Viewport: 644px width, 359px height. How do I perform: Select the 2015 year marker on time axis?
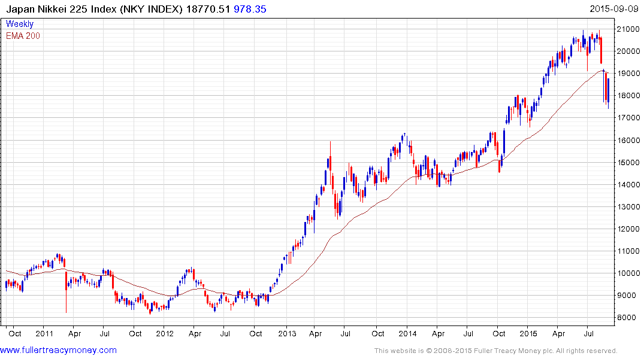pos(530,333)
